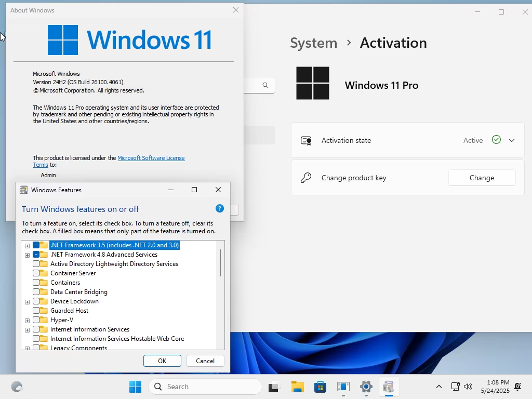Screen dimensions: 532x399
Task: Enable the Containers feature checkbox
Action: click(36, 283)
